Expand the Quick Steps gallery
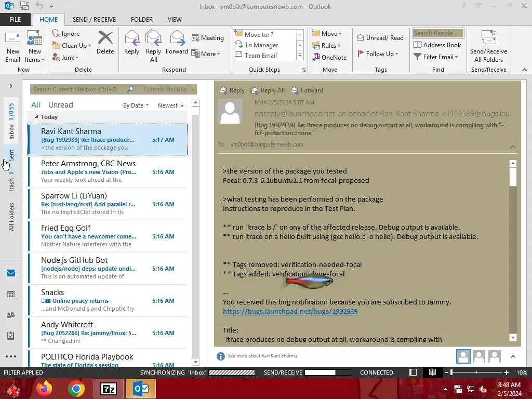 [x=300, y=55]
